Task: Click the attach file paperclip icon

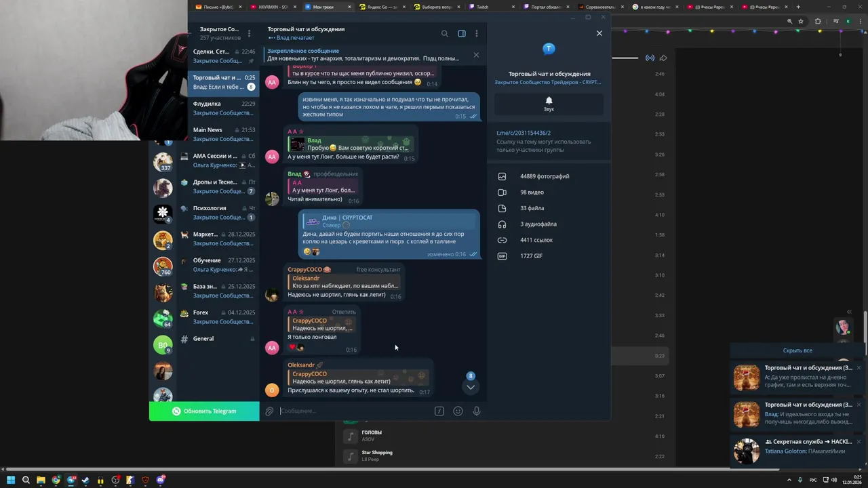Action: [269, 411]
